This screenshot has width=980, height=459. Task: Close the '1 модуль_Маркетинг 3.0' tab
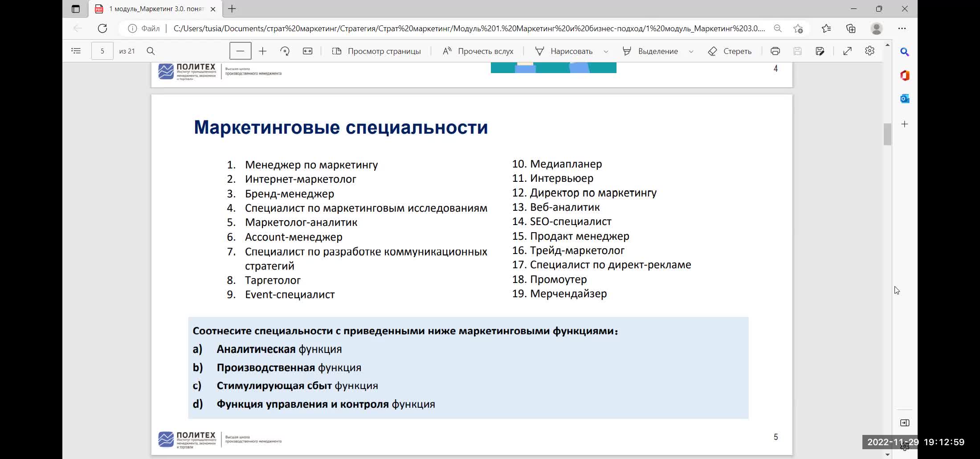[213, 9]
